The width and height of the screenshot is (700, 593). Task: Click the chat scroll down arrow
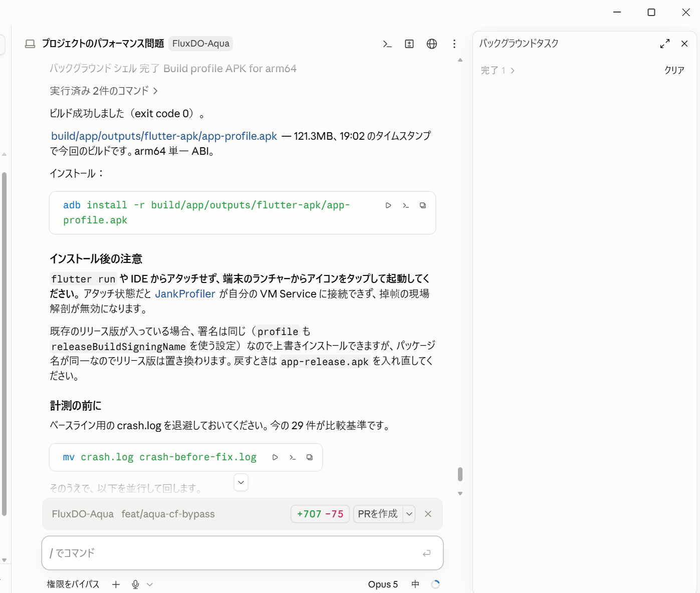460,494
